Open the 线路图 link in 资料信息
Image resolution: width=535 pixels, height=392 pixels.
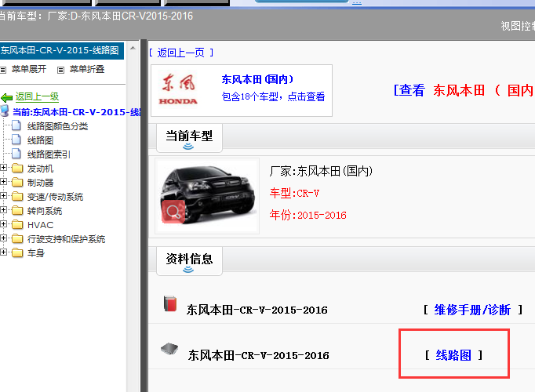pos(453,355)
